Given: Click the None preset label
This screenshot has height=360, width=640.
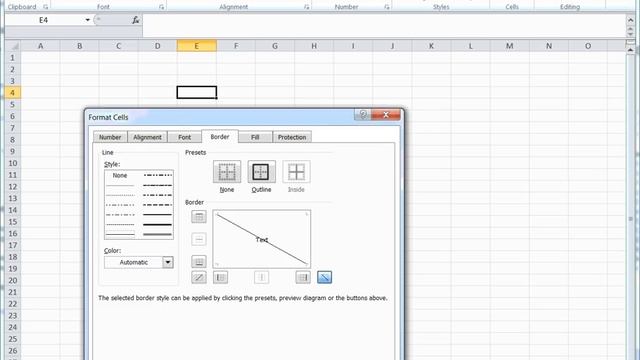Looking at the screenshot, I should 227,190.
